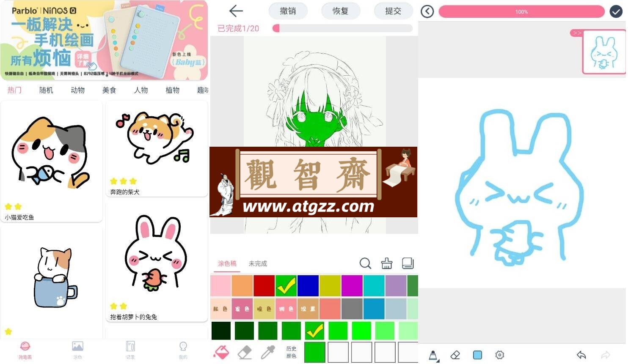Select the eraser in the drawing screen toolbar
The image size is (628, 364).
[x=455, y=355]
